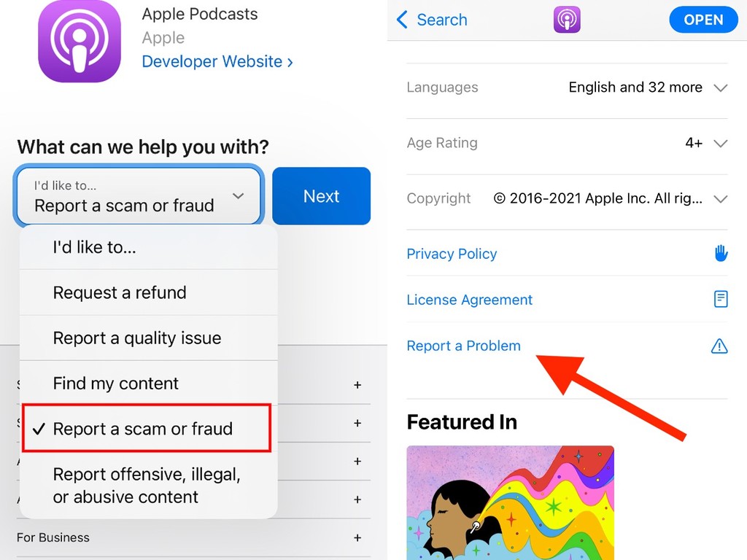Viewport: 747px width, 560px height.
Task: Click the large Apple Podcasts app icon
Action: pos(80,41)
